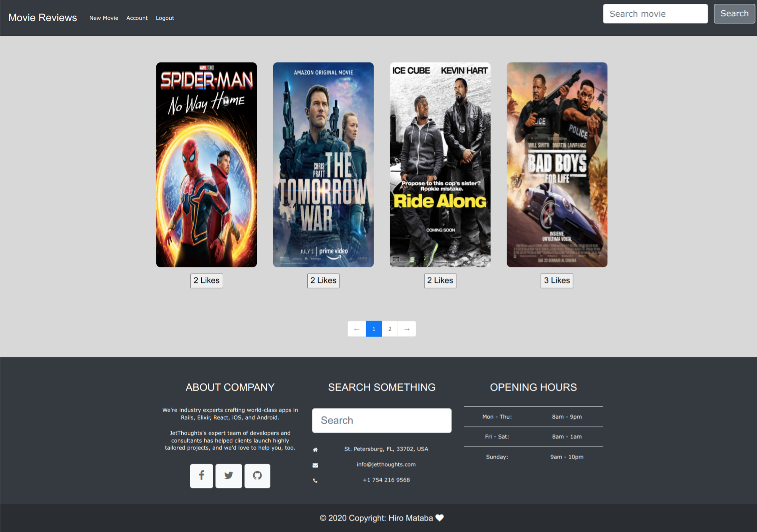
Task: Click the header Search movie field
Action: [x=655, y=14]
